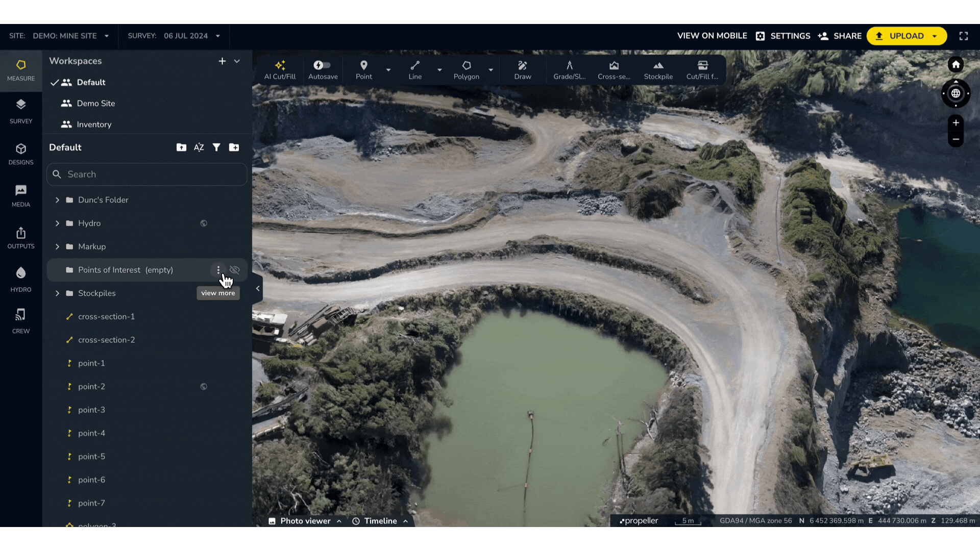
Task: Open the Hydro sidebar panel
Action: pos(21,279)
